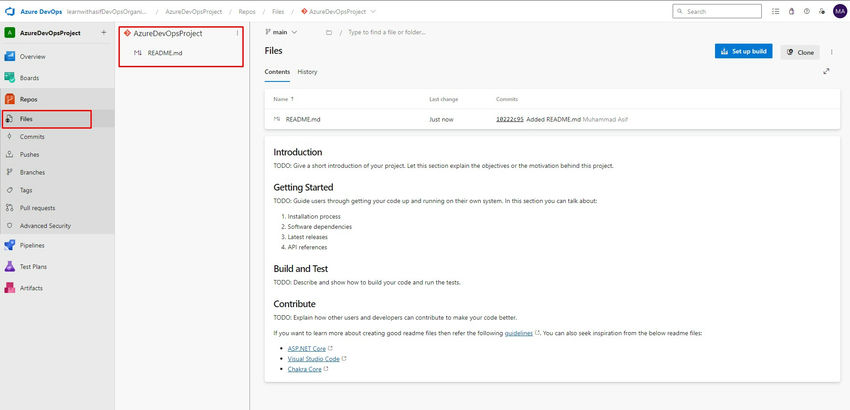Open user settings icon in header
Viewport: 850px width, 410px height.
pyautogui.click(x=821, y=12)
